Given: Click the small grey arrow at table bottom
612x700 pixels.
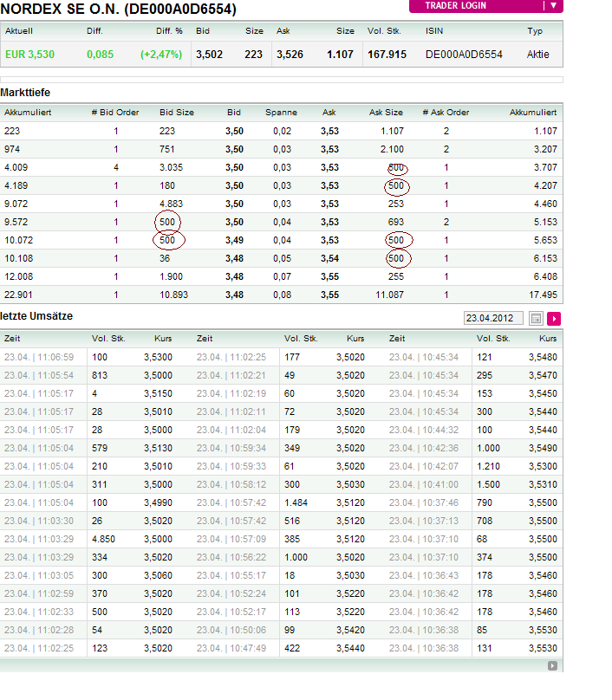Looking at the screenshot, I should (x=552, y=665).
